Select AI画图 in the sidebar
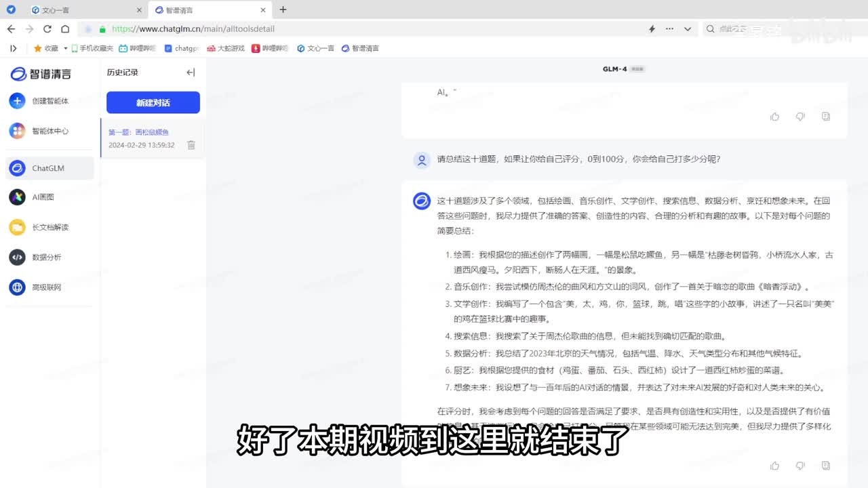868x488 pixels. [43, 197]
